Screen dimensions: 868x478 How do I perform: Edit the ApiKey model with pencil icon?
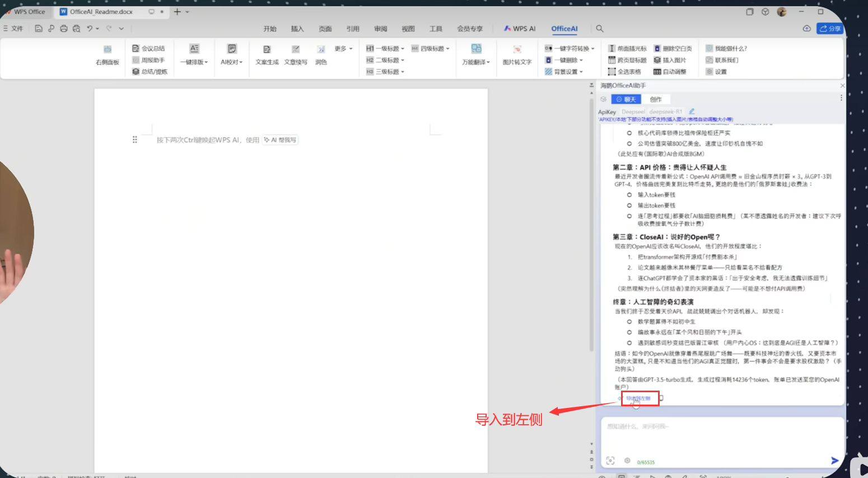tap(692, 112)
